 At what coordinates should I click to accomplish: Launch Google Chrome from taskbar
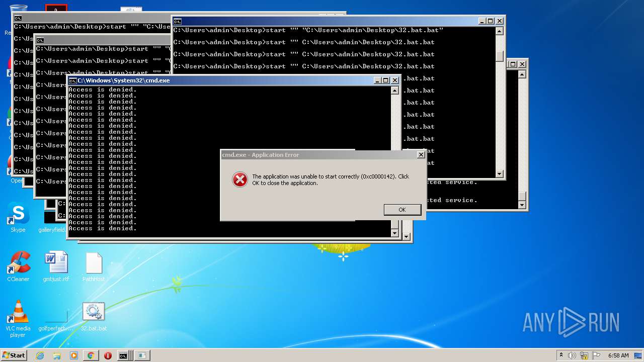coord(91,355)
